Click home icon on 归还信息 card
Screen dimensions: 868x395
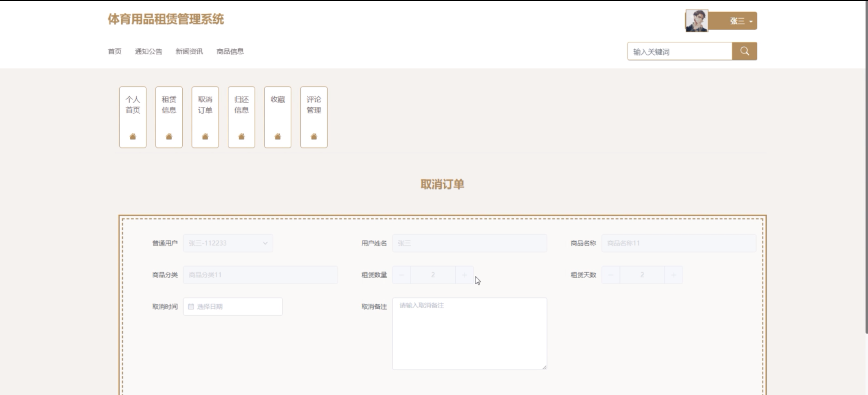click(x=241, y=136)
